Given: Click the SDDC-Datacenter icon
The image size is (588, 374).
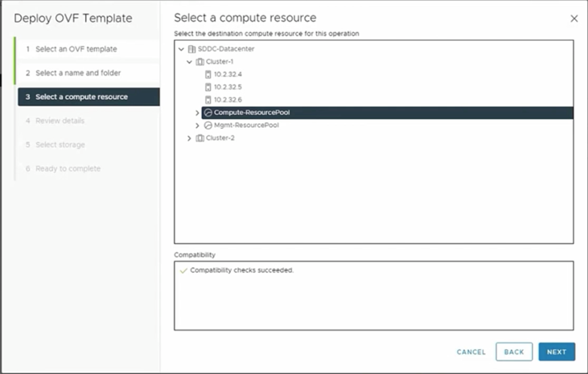Looking at the screenshot, I should 191,49.
